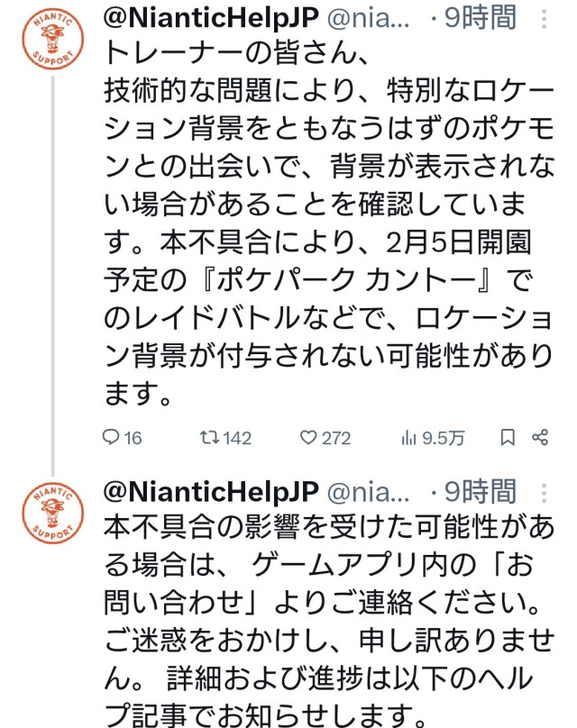Open more options menu on second post
This screenshot has width=577, height=728.
(x=543, y=493)
